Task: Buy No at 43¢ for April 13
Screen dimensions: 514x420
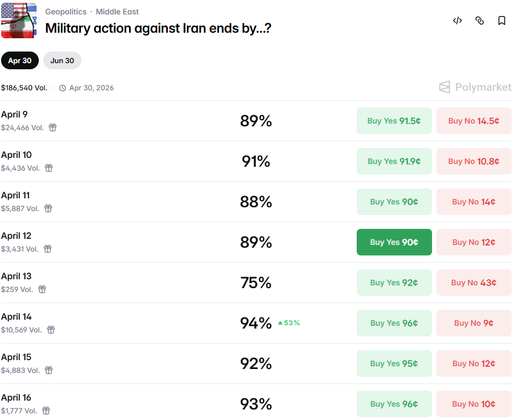Action: (474, 283)
